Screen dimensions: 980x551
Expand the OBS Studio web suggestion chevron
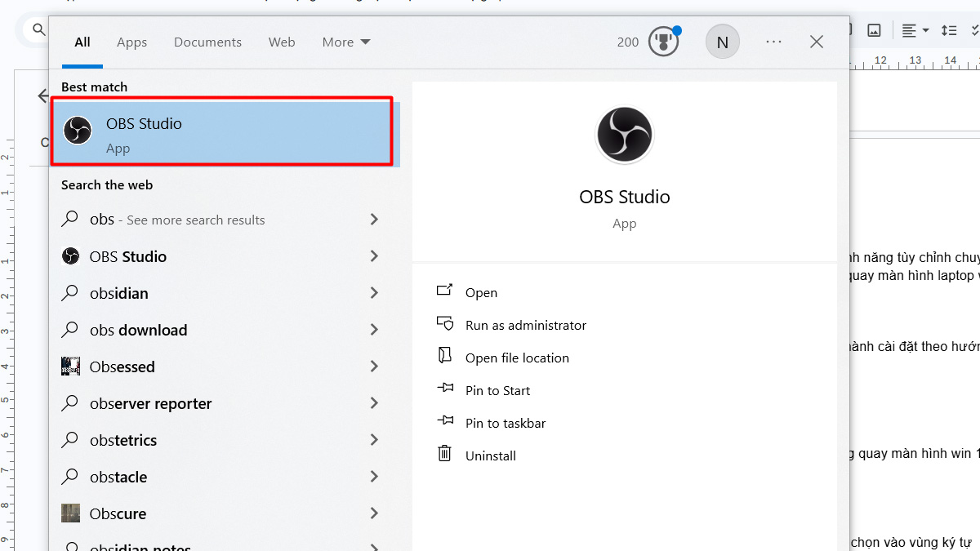[x=374, y=256]
